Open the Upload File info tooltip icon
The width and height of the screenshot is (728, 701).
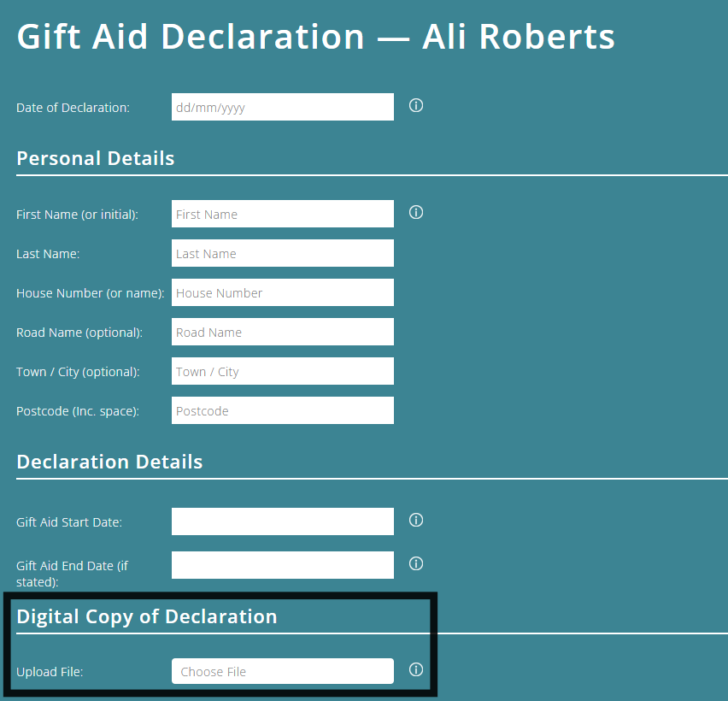coord(416,669)
